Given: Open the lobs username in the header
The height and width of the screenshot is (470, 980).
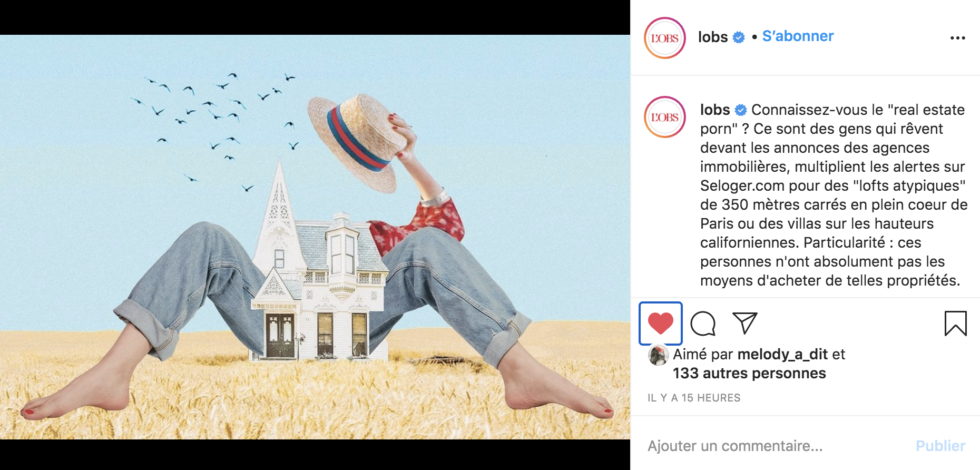Looking at the screenshot, I should tap(713, 37).
